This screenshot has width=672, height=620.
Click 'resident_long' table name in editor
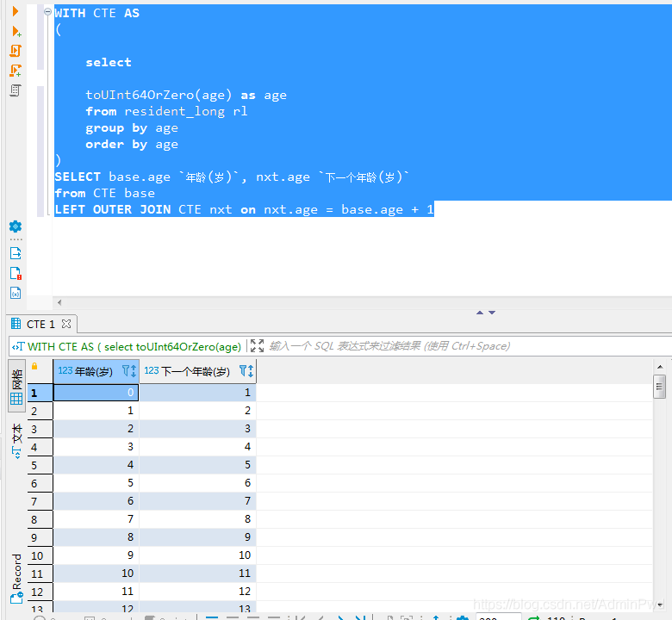click(174, 111)
